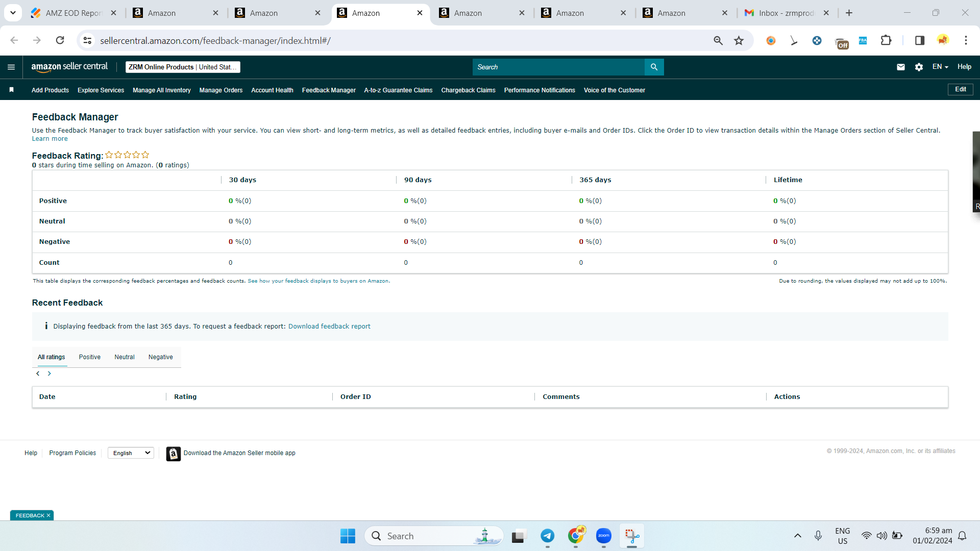Click the Chrome icon on the taskbar
Screen dimensions: 980x551
576,536
